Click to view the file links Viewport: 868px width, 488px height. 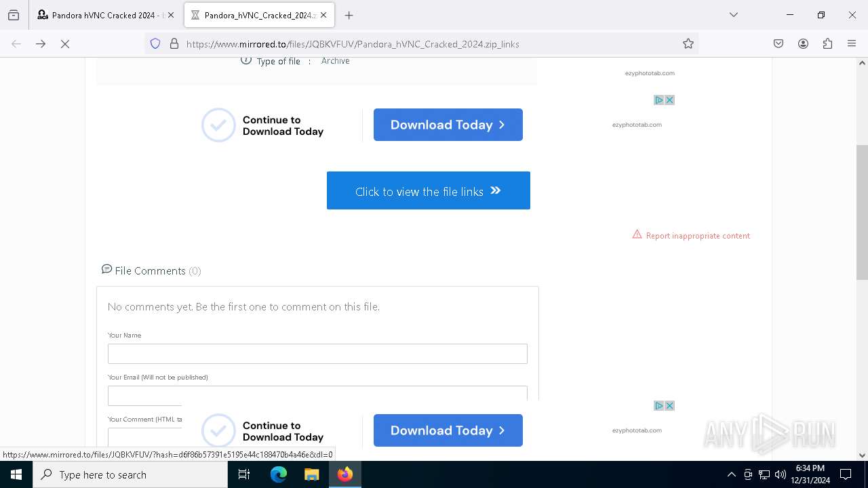coord(429,190)
